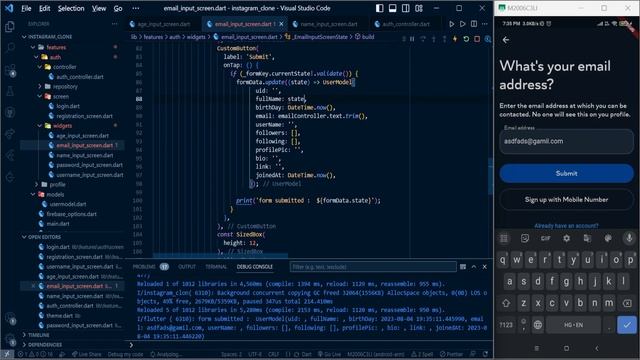
Task: Open the Selection menu
Action: coord(71,8)
